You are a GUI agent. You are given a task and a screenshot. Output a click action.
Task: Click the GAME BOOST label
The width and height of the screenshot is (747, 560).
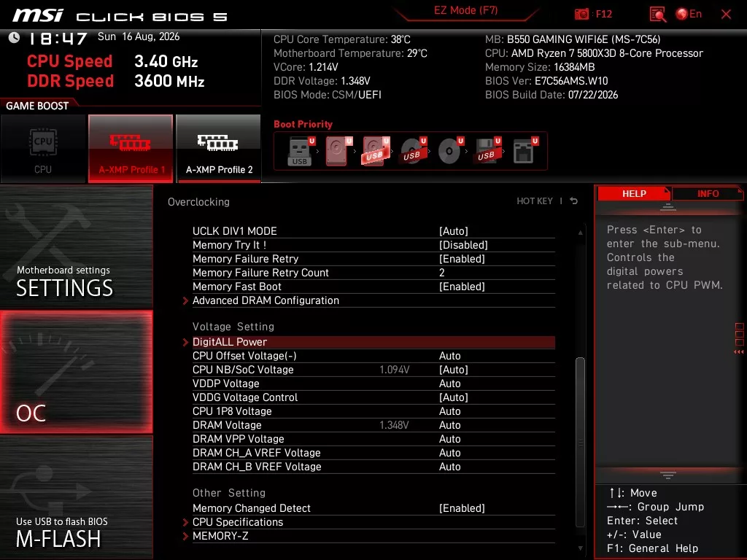37,106
